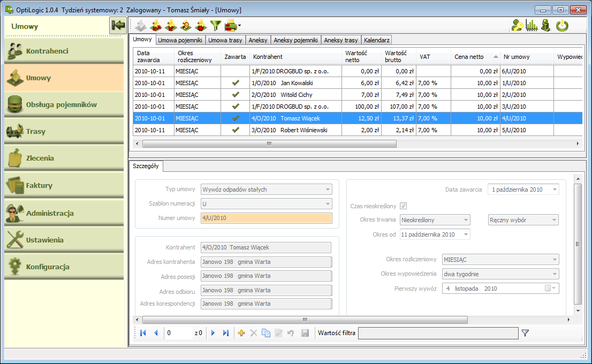
Task: Click the details panel vertical scrollbar
Action: [x=578, y=244]
